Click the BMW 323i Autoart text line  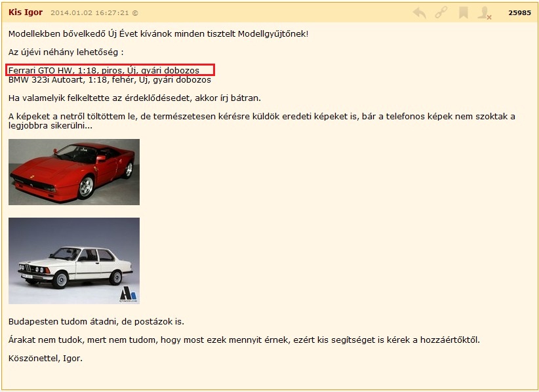[110, 80]
